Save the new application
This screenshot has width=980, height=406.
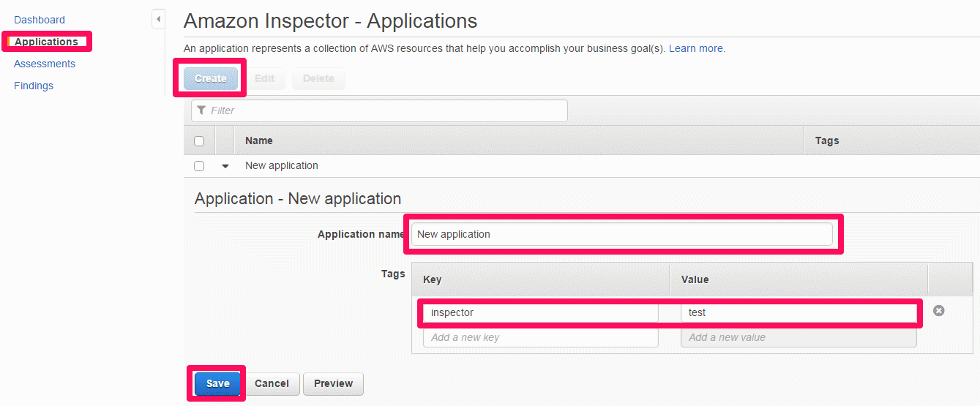(217, 383)
